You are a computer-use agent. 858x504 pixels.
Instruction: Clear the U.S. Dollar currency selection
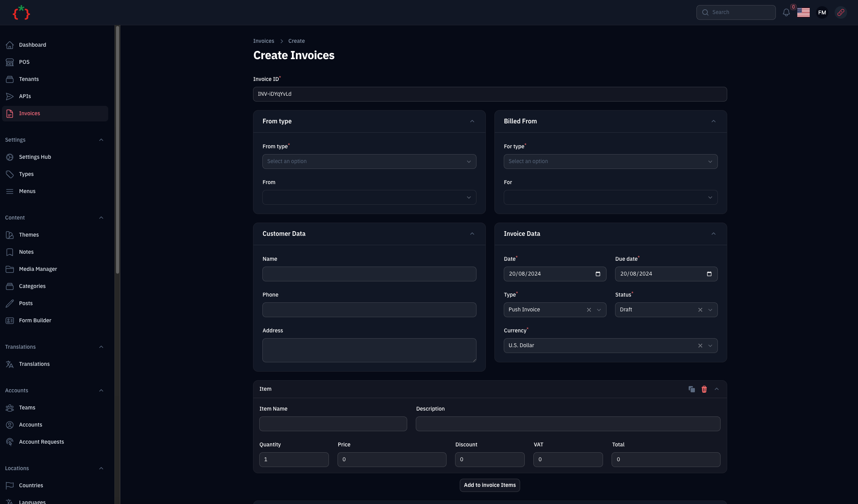[700, 346]
